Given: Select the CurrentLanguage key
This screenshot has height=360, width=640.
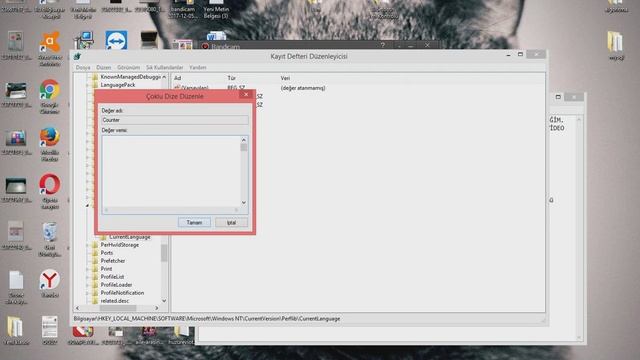Looking at the screenshot, I should (130, 237).
